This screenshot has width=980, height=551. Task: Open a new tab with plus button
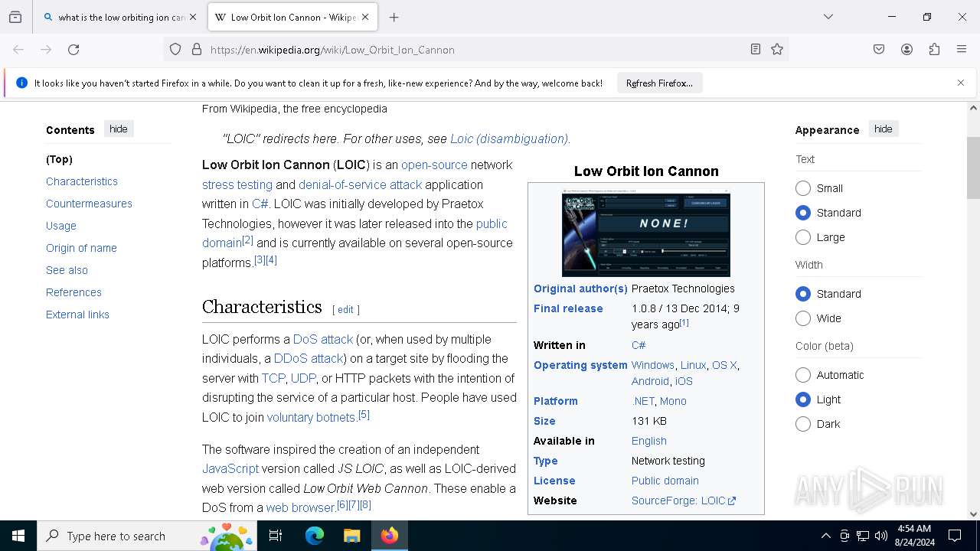(394, 17)
